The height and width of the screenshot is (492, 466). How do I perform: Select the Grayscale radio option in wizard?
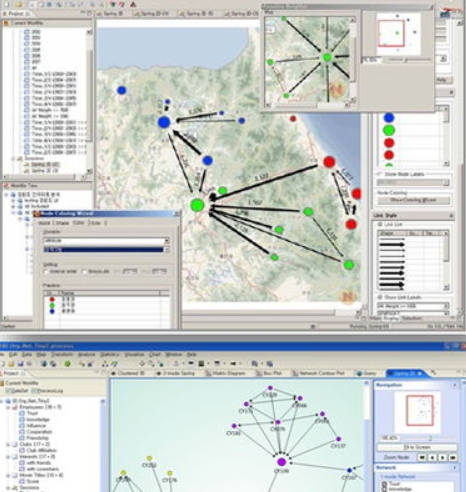point(85,272)
